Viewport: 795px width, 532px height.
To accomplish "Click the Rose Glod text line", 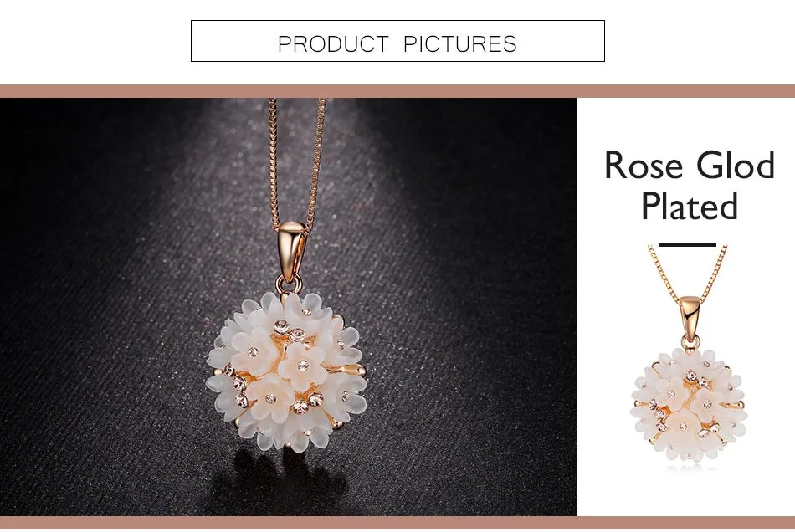I will pyautogui.click(x=690, y=165).
